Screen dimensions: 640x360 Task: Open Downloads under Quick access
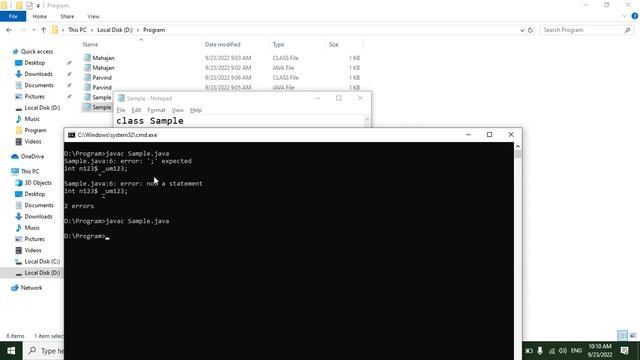(x=38, y=74)
